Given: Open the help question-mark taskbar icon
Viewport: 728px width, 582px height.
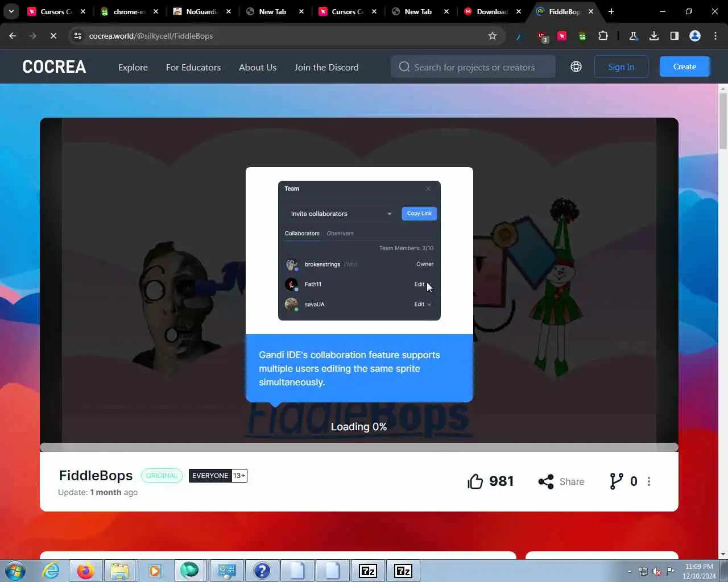Looking at the screenshot, I should tap(262, 571).
